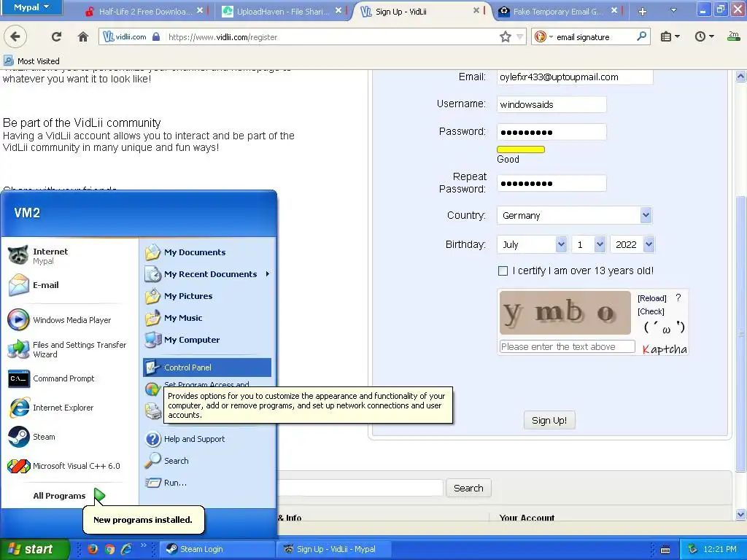Open the Mypal application menu dropdown
Screen dimensions: 747x560
tap(31, 7)
